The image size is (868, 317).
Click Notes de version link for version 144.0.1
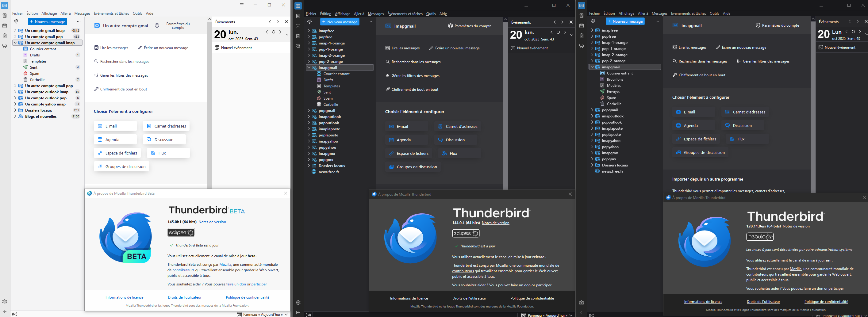click(x=495, y=223)
